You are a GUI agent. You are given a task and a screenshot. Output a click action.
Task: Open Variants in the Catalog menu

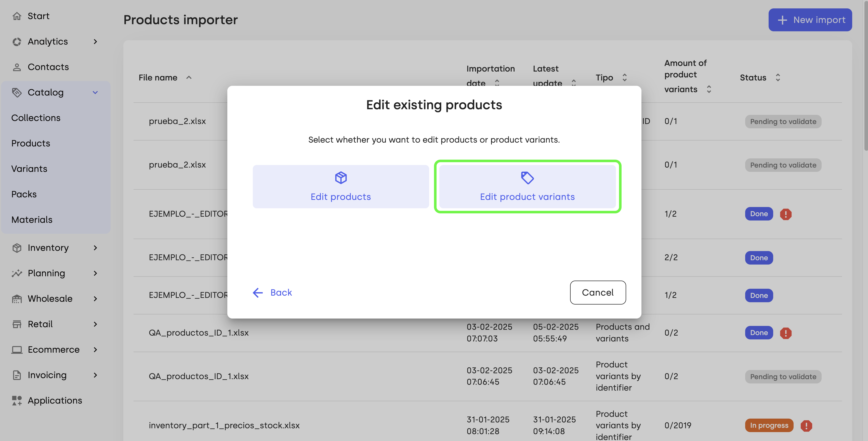click(x=29, y=169)
